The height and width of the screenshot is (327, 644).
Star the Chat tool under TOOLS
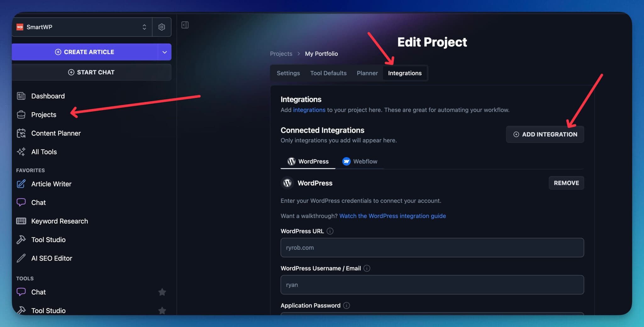click(x=162, y=292)
